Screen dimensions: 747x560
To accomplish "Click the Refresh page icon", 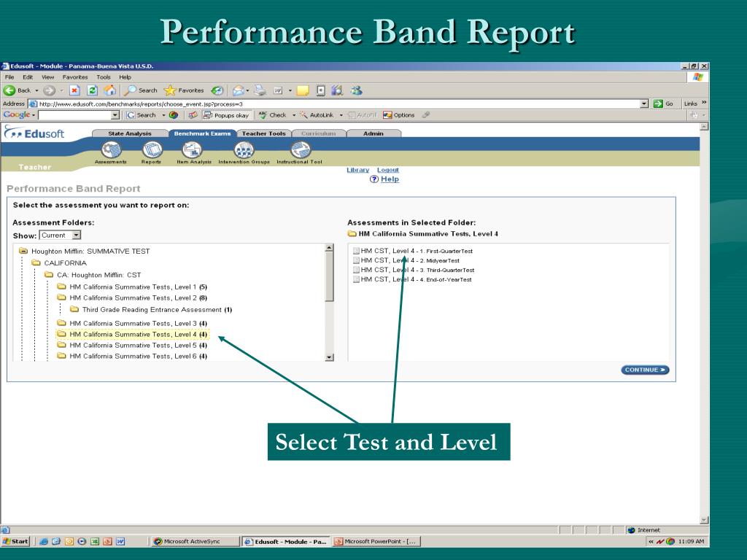I will coord(93,90).
